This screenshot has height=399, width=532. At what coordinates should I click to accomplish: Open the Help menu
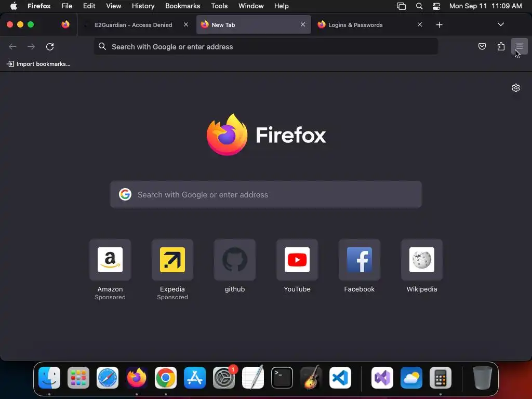pos(281,6)
